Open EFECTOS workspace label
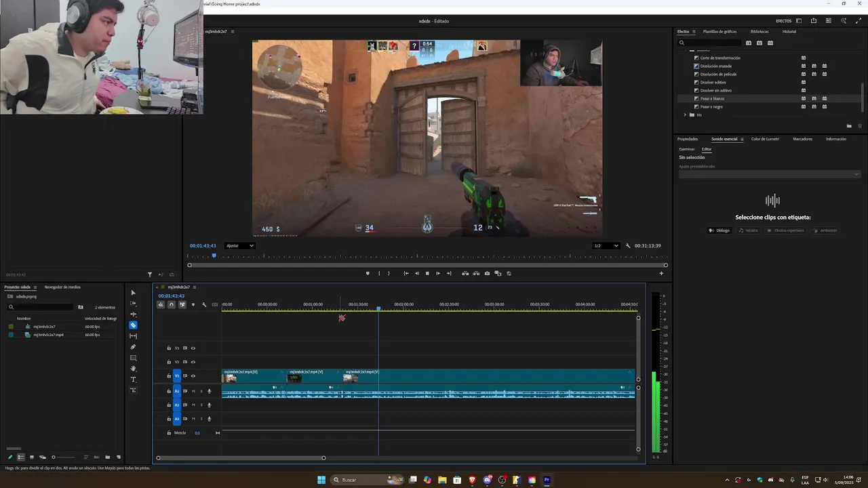This screenshot has height=488, width=868. (783, 21)
